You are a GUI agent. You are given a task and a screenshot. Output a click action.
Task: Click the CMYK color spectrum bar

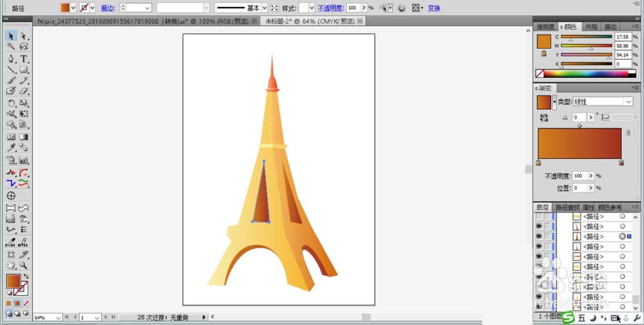click(x=587, y=74)
